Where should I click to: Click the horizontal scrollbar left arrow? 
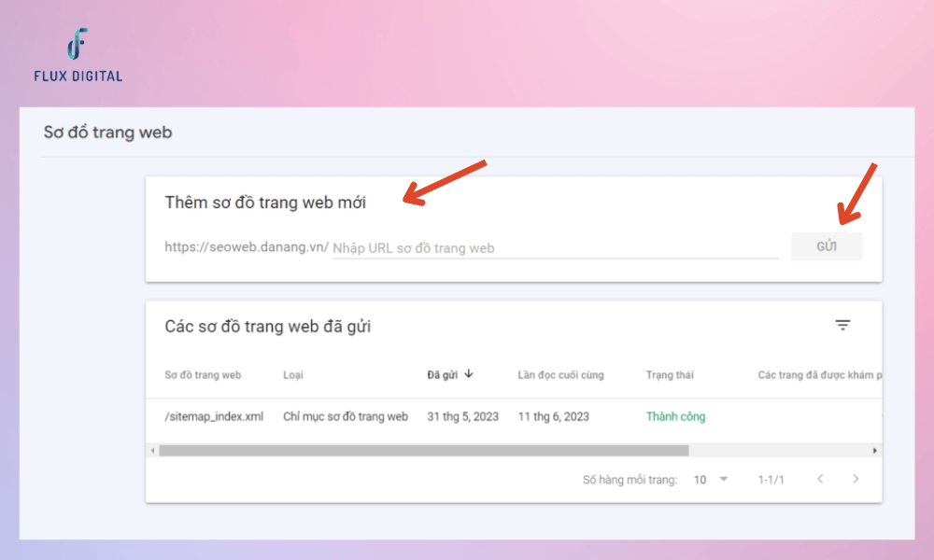[152, 451]
